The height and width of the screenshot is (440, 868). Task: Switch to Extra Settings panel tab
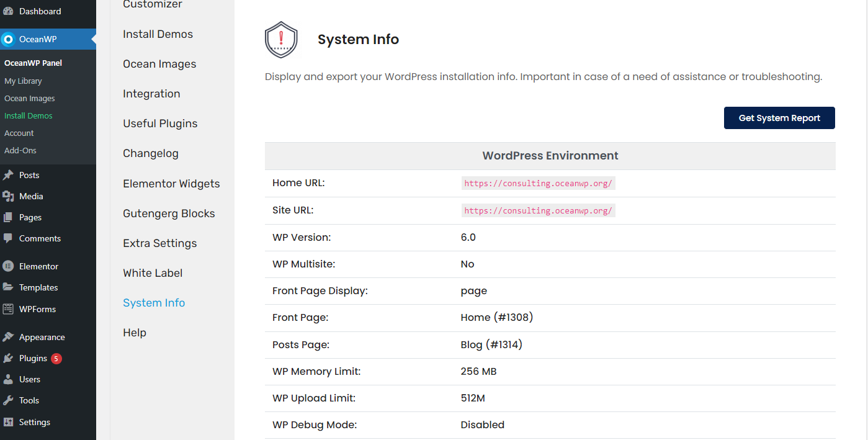(160, 243)
